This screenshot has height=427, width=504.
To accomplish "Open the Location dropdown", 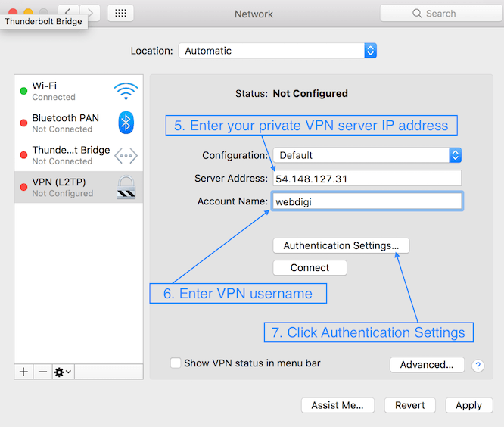I will (x=277, y=51).
